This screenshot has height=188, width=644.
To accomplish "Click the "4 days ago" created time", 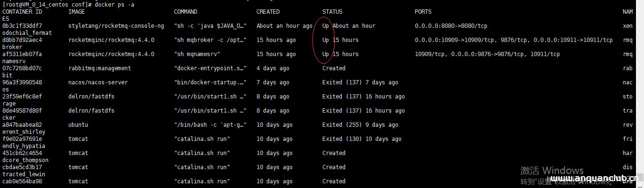I will [x=273, y=68].
